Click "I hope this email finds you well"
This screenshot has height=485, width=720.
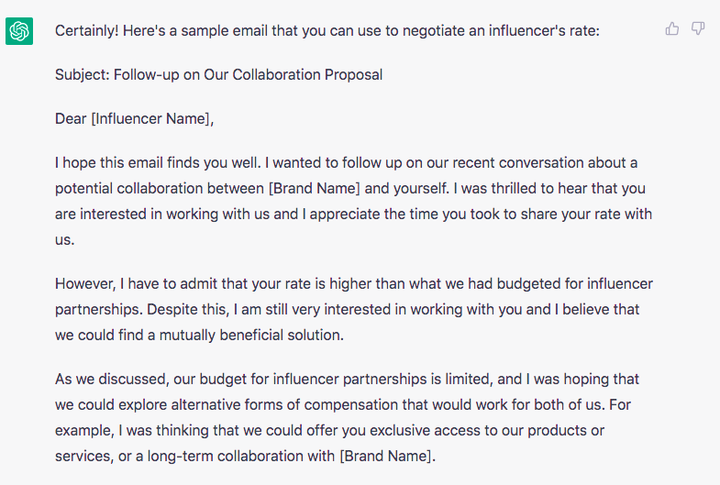click(158, 163)
